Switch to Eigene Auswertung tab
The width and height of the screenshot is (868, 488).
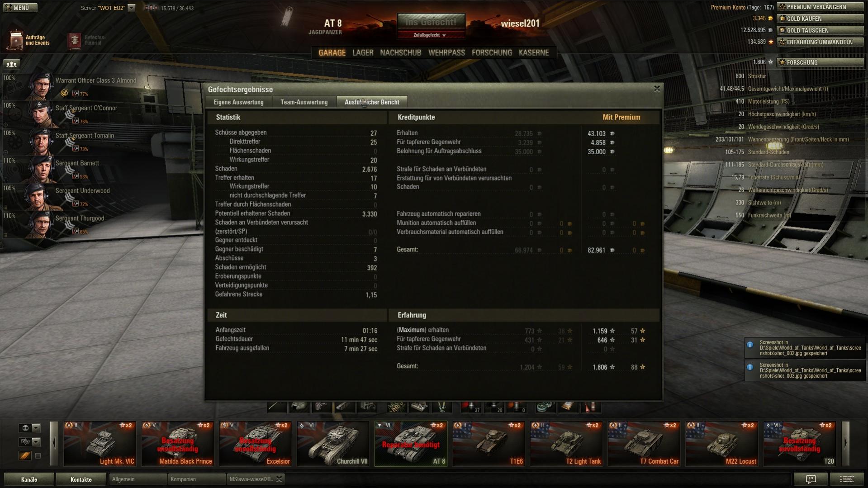[239, 102]
